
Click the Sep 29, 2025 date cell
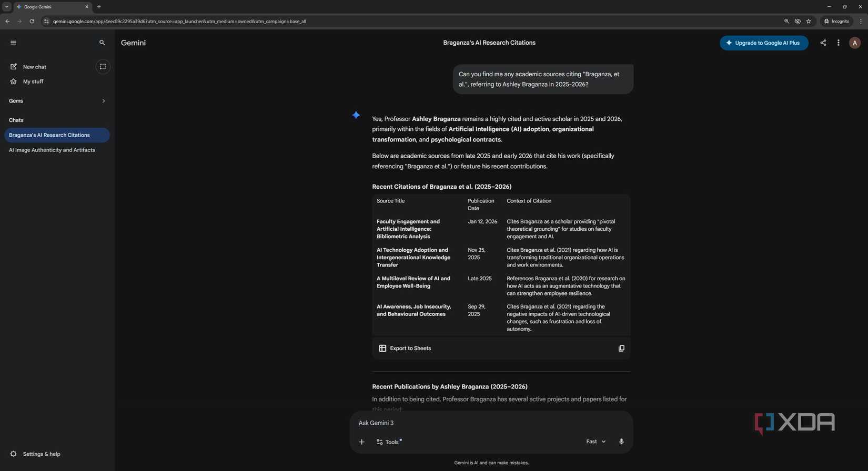pyautogui.click(x=477, y=310)
